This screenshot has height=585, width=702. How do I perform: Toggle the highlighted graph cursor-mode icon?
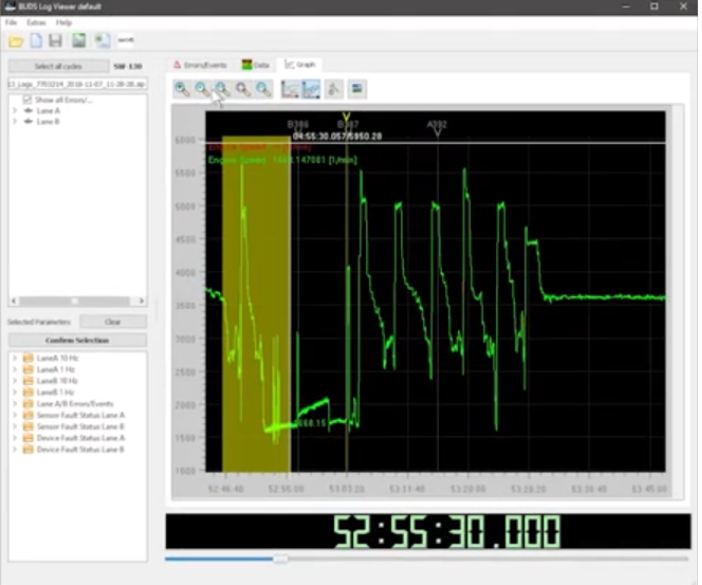(311, 89)
